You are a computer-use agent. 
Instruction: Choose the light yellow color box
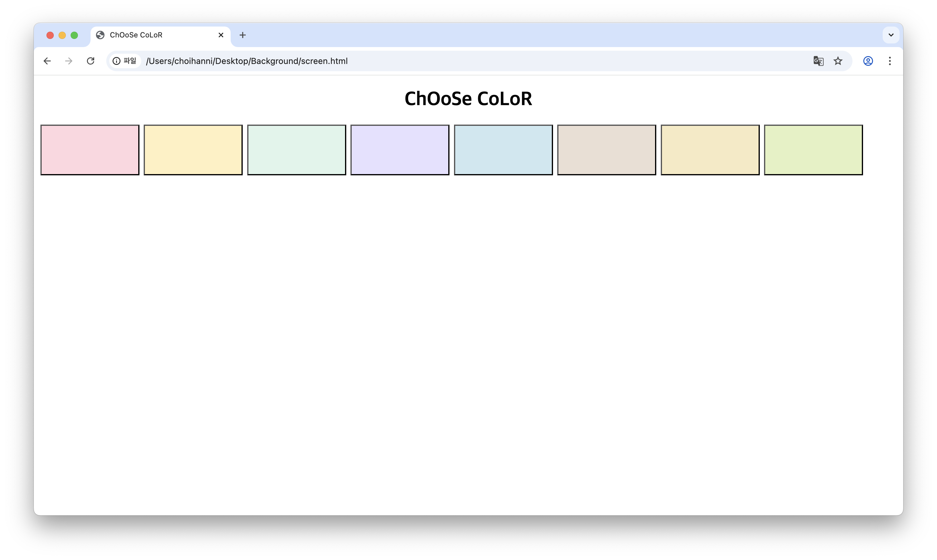click(x=193, y=150)
